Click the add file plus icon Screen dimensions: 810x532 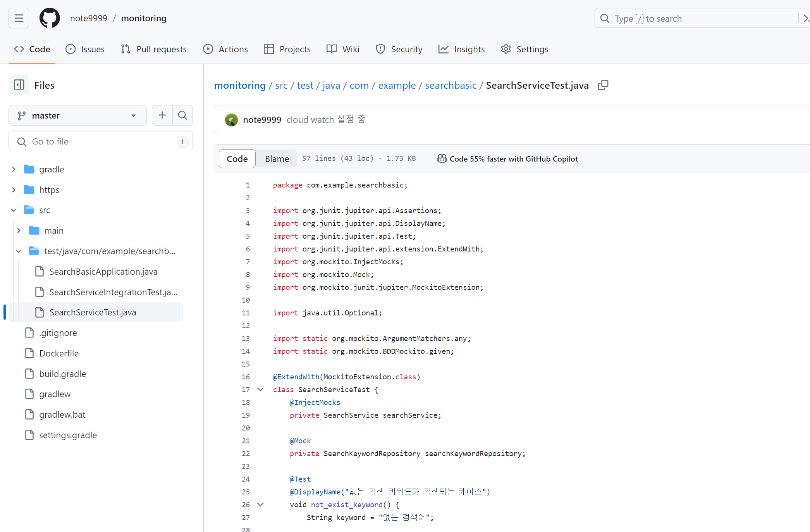click(x=162, y=115)
